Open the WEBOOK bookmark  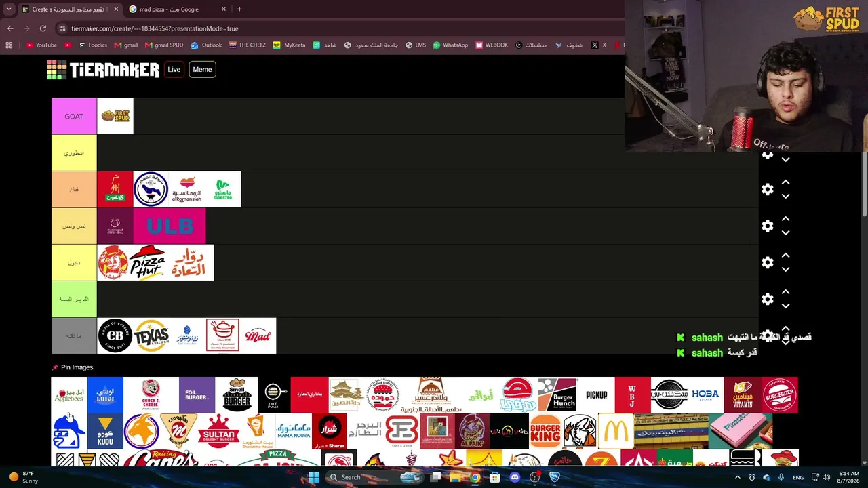(x=492, y=45)
